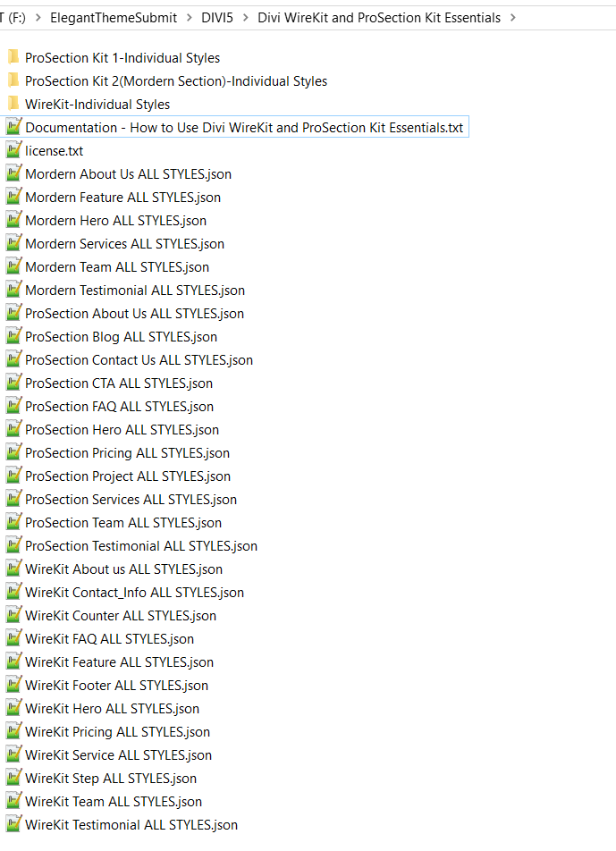Click icon of ProSection About Us ALL STYLES.json
The width and height of the screenshot is (616, 851).
coord(13,313)
